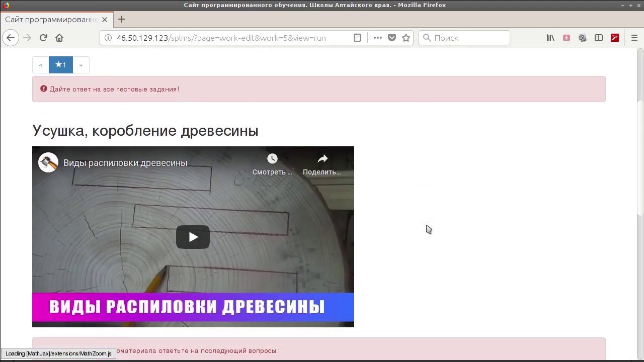Share the embedded video

(323, 164)
